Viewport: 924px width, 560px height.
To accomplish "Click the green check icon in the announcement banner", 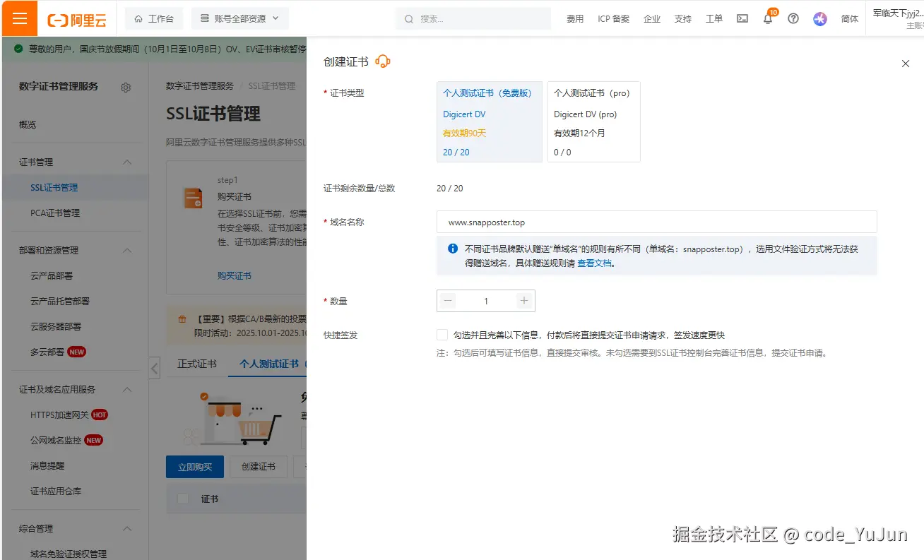I will coord(18,49).
